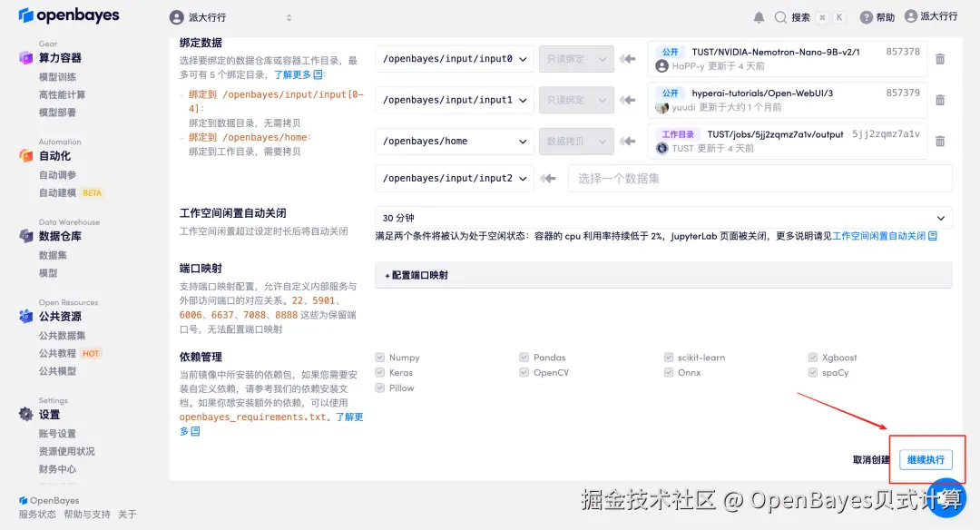This screenshot has height=530, width=980.
Task: Open the /openbayes/input/input2 path dropdown
Action: pyautogui.click(x=455, y=179)
